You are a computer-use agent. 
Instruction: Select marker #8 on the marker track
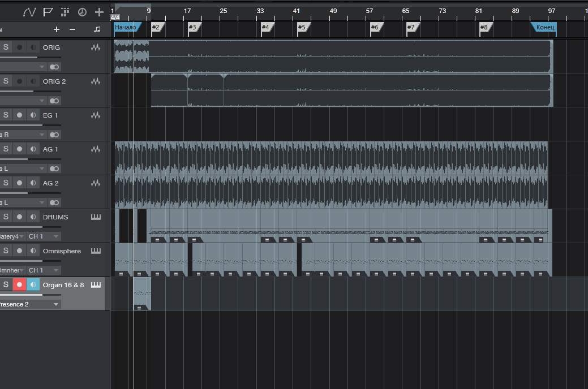[x=486, y=27]
